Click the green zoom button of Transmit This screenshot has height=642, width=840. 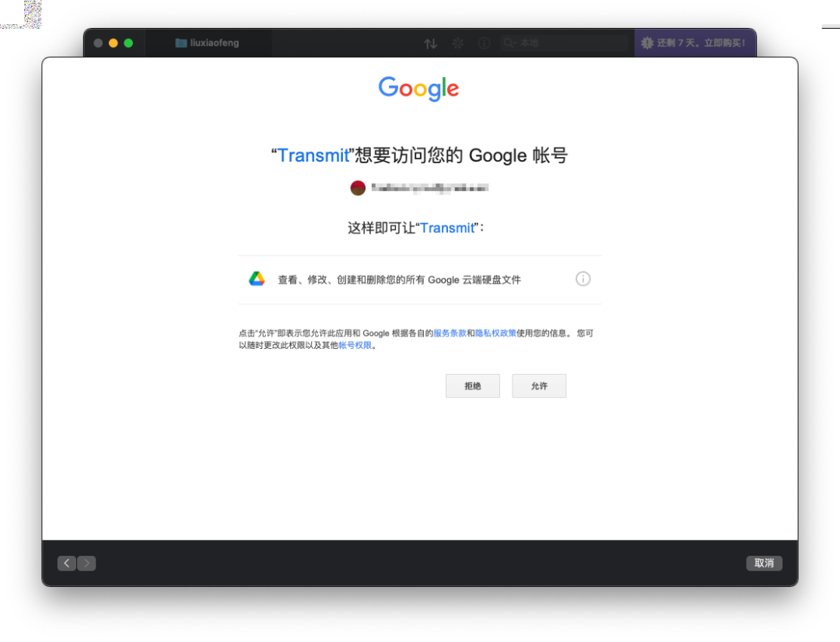(x=128, y=43)
